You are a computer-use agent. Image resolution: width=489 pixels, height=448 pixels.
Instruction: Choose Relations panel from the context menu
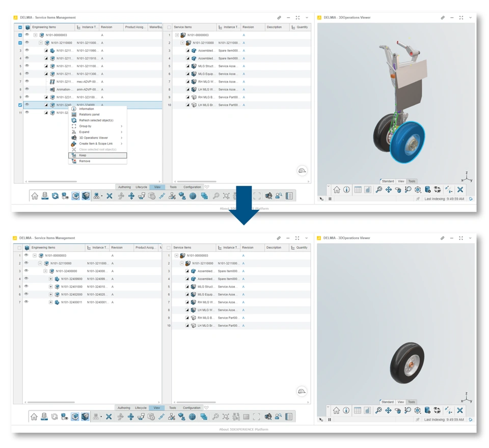97,115
